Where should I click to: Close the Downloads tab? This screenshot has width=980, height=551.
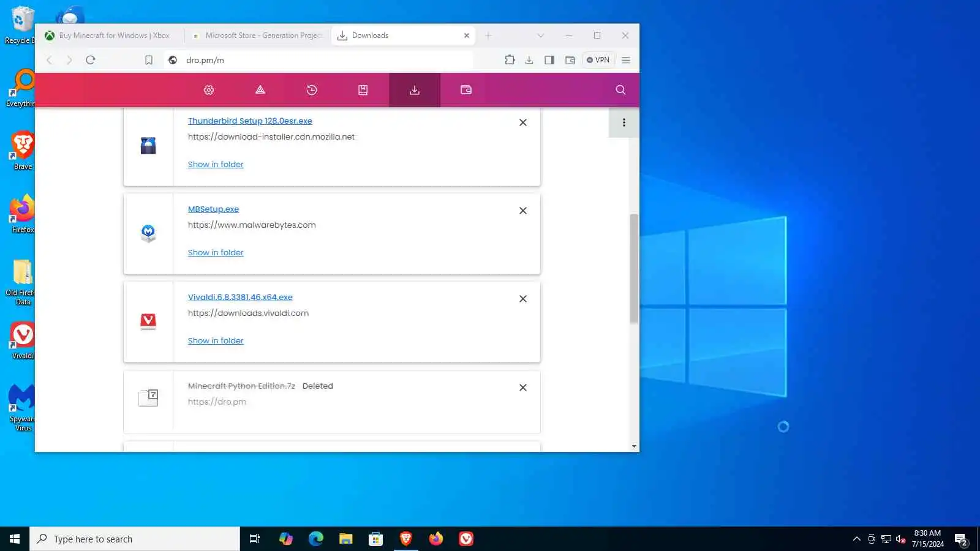click(467, 36)
